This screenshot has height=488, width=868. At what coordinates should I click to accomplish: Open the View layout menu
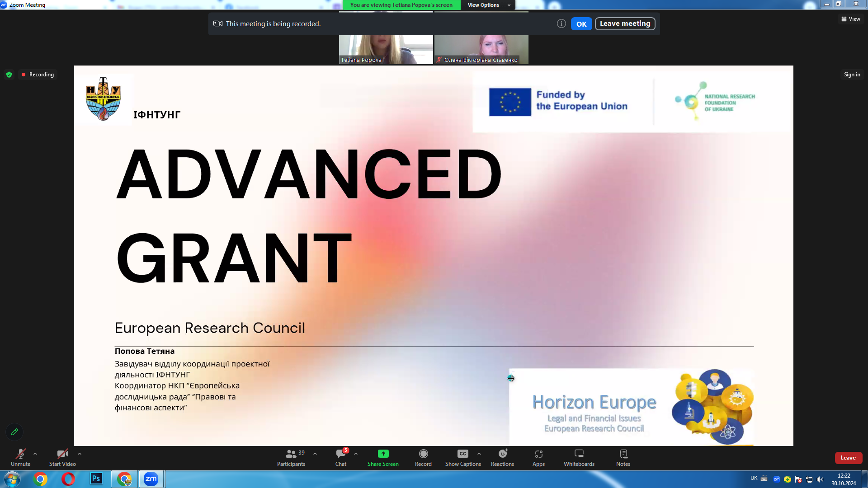(x=851, y=19)
